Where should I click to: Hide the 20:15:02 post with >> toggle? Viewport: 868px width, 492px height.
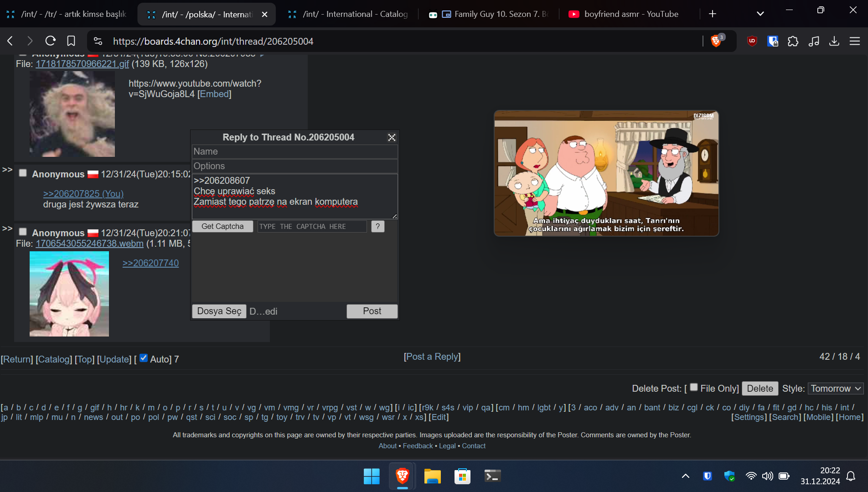coord(7,170)
